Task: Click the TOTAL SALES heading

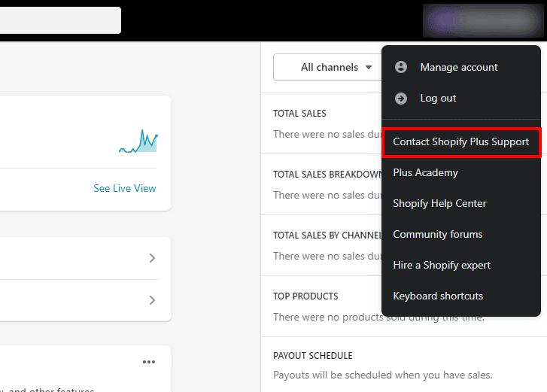Action: click(299, 114)
